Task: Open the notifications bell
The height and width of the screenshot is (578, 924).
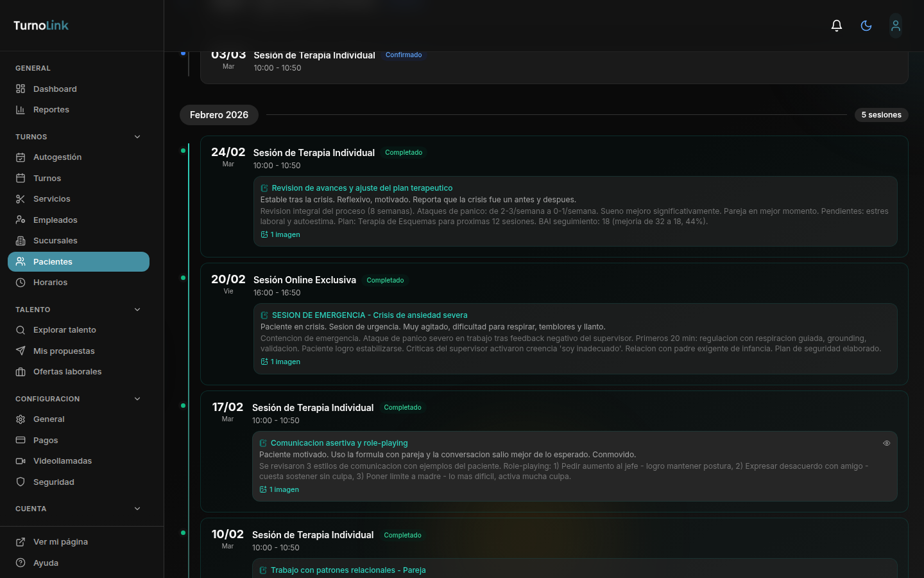Action: pyautogui.click(x=837, y=26)
